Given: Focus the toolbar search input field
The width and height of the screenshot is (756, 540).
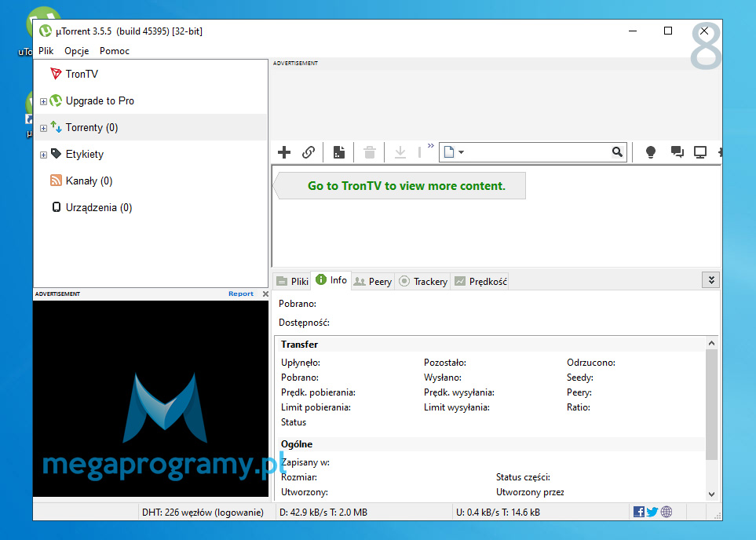Looking at the screenshot, I should (538, 152).
